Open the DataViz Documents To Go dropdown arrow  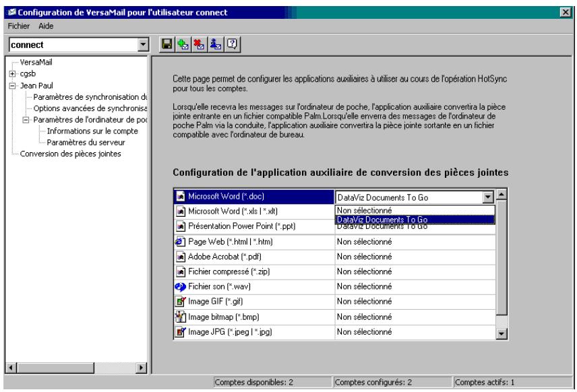488,197
